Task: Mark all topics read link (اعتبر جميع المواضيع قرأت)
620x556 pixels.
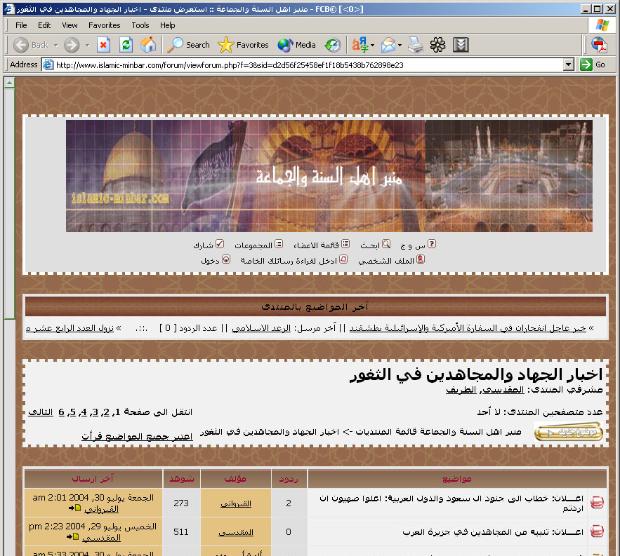Action: [137, 436]
